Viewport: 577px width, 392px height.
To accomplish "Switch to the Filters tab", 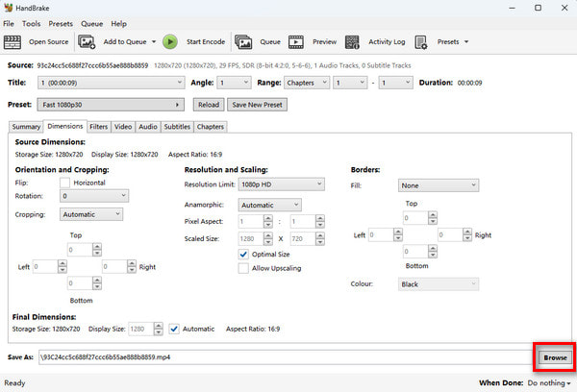I will 98,127.
